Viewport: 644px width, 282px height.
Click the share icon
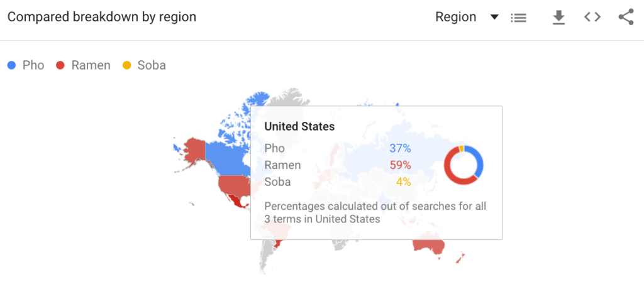(x=626, y=17)
